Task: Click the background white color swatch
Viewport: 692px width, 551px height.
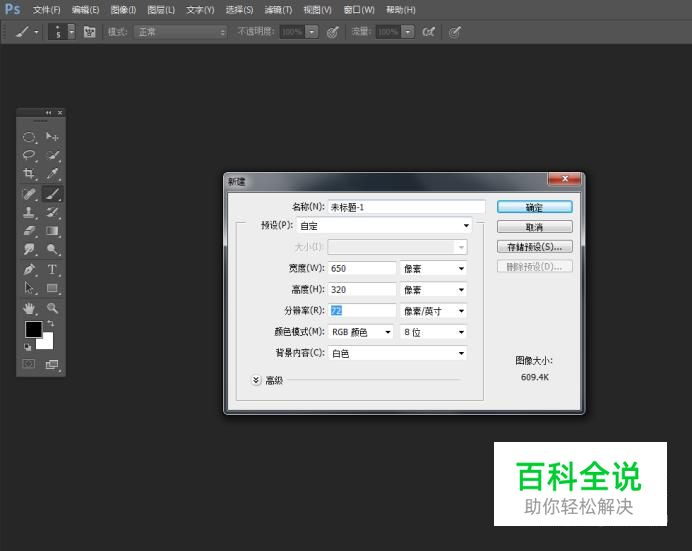Action: [47, 343]
